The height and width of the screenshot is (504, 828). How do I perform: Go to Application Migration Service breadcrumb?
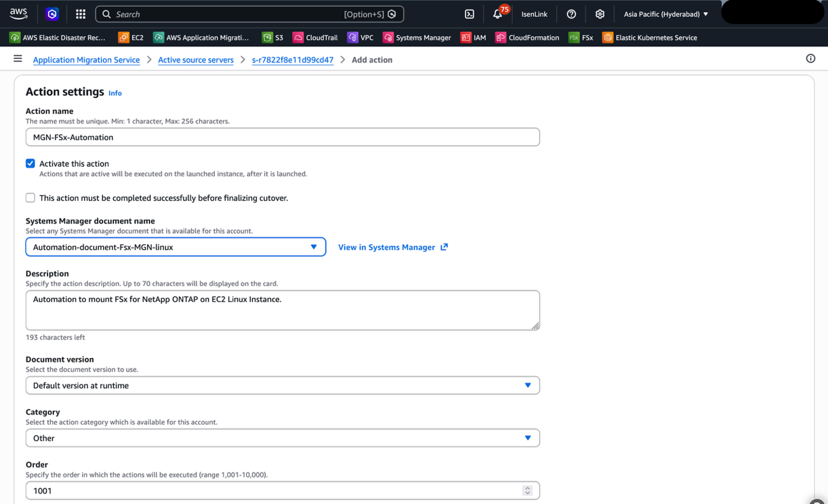pyautogui.click(x=86, y=60)
